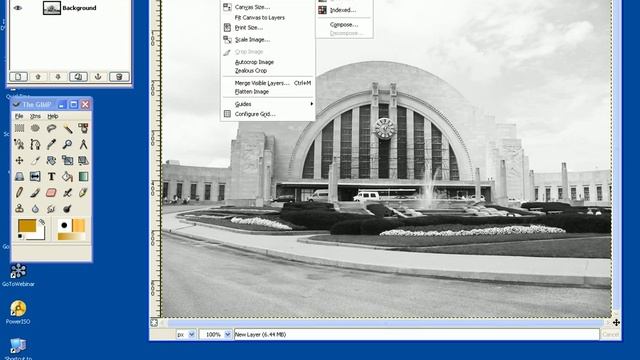Image resolution: width=640 pixels, height=360 pixels.
Task: Open the Help menu in The GIMP toolbox
Action: click(53, 116)
